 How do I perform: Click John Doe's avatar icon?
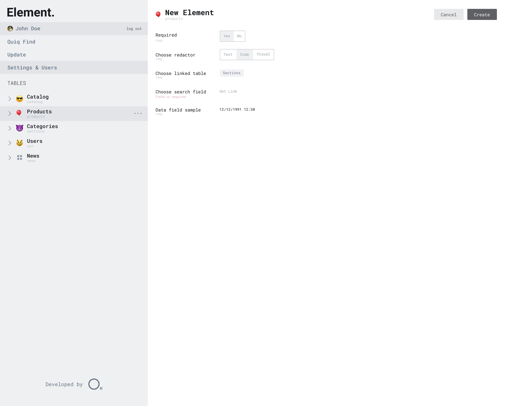(x=10, y=29)
